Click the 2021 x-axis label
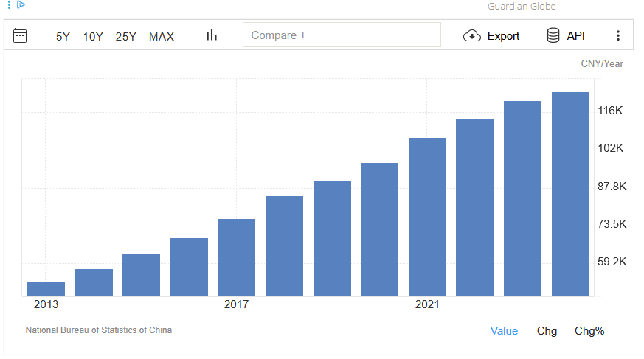644x359 pixels. pyautogui.click(x=427, y=304)
